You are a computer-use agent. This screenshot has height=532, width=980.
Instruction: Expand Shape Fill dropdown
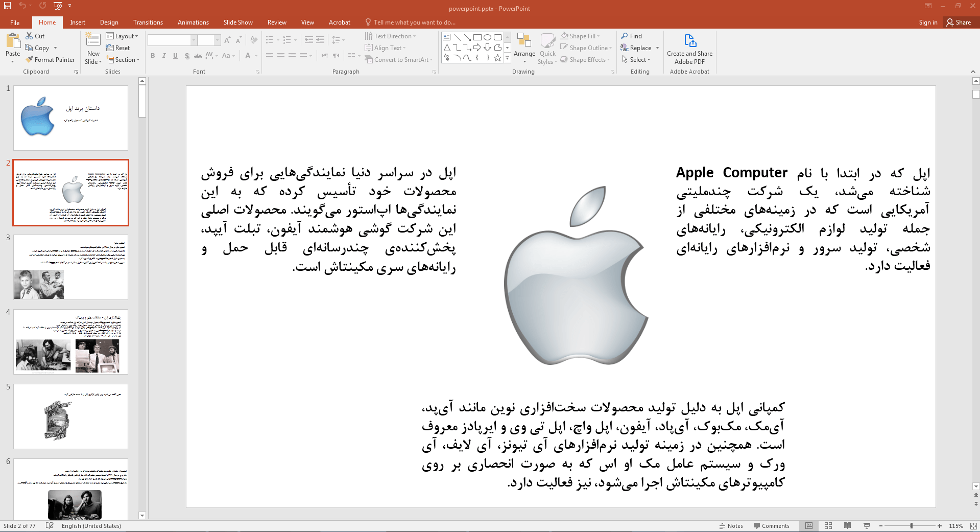[x=581, y=36]
